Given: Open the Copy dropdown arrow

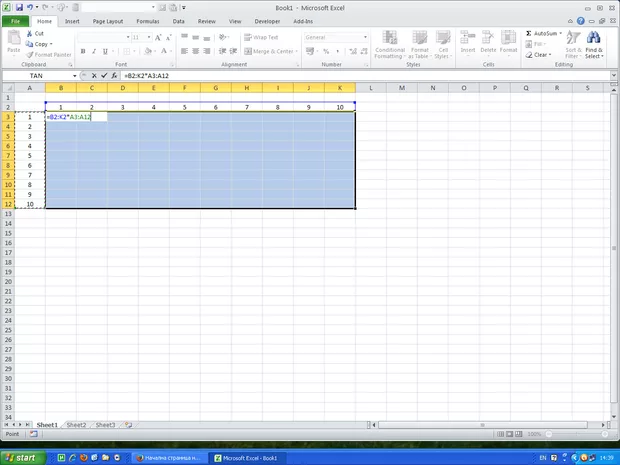Looking at the screenshot, I should [x=51, y=44].
